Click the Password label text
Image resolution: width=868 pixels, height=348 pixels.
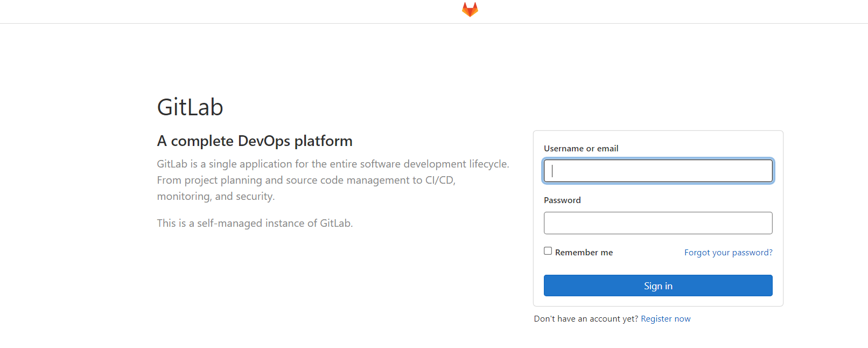(x=562, y=200)
